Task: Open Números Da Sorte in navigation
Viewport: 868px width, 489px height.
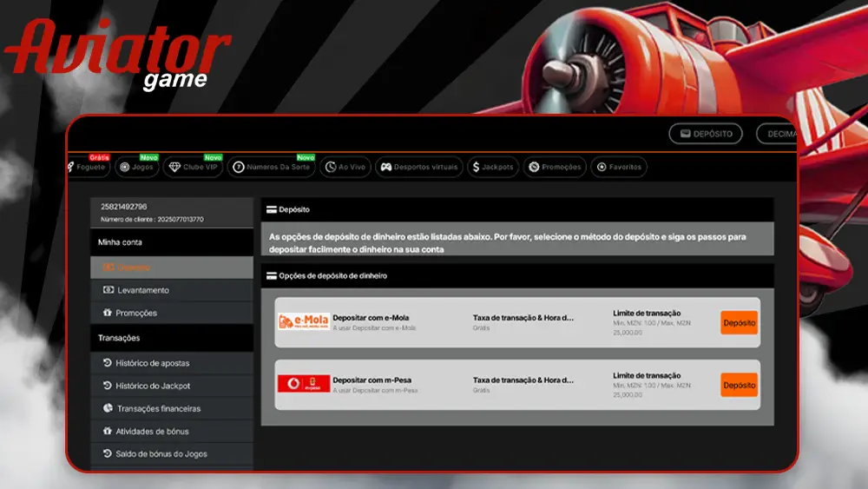Action: pos(270,167)
